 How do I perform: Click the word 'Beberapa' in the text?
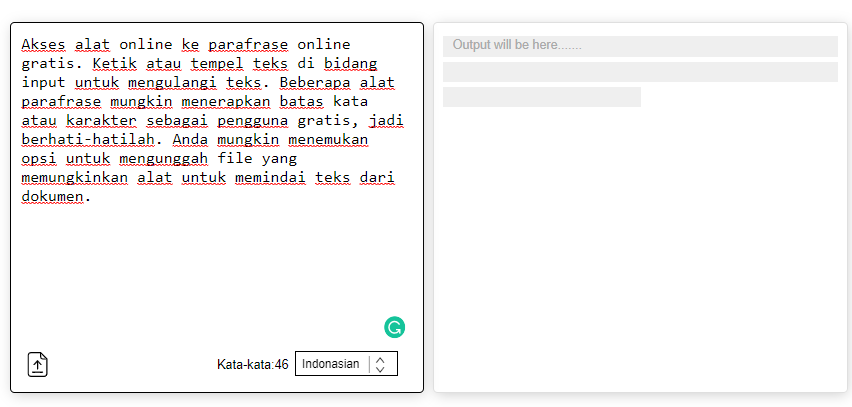[315, 82]
